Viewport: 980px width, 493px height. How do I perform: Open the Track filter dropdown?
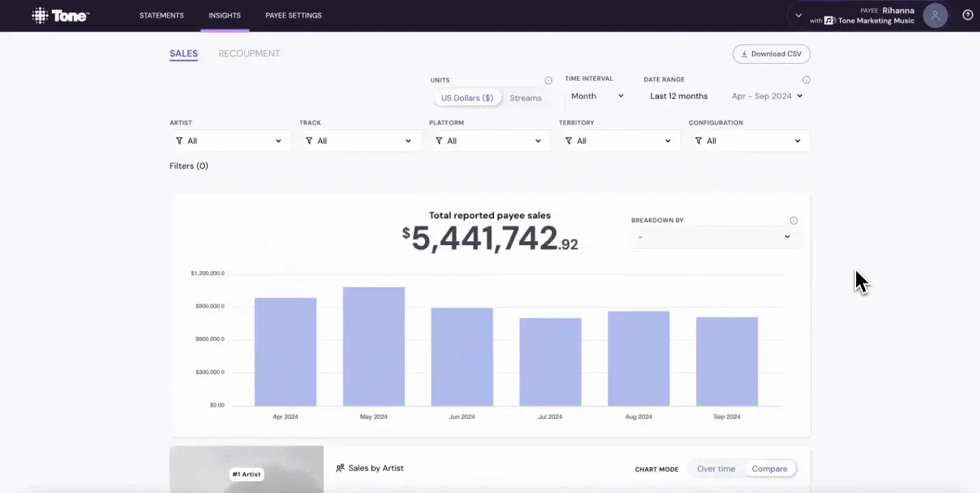[x=359, y=140]
